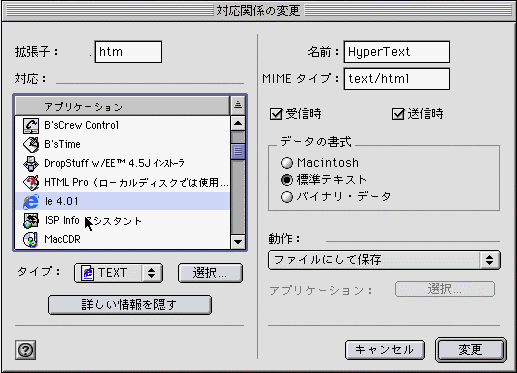Click 詳しい情報を隠す button
This screenshot has width=517, height=373.
130,305
